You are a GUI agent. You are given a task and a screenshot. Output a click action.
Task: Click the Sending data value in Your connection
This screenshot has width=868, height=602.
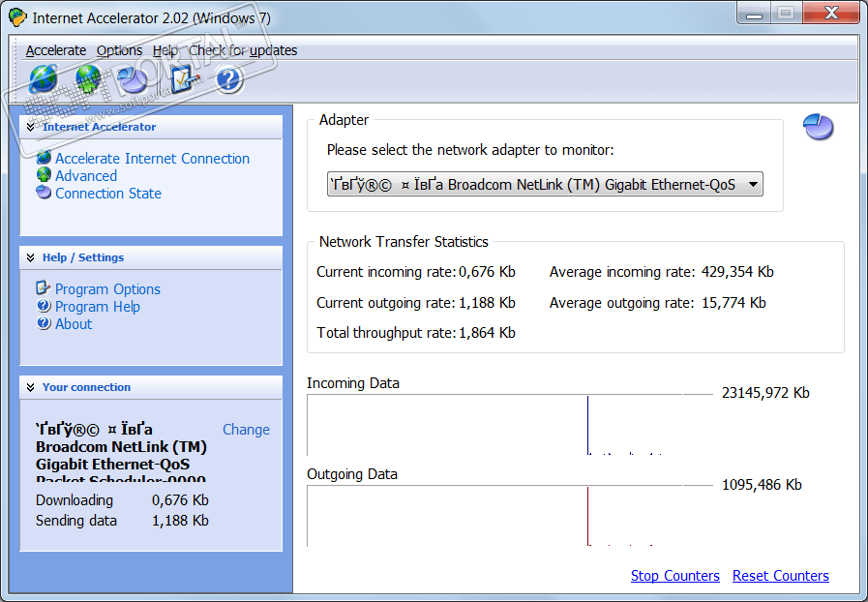[180, 521]
